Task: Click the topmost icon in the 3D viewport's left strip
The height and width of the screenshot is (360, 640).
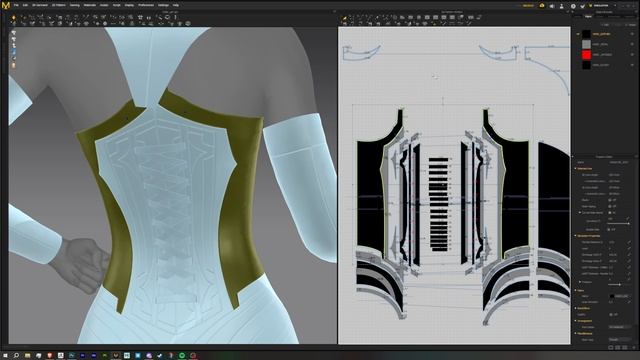Action: (13, 33)
